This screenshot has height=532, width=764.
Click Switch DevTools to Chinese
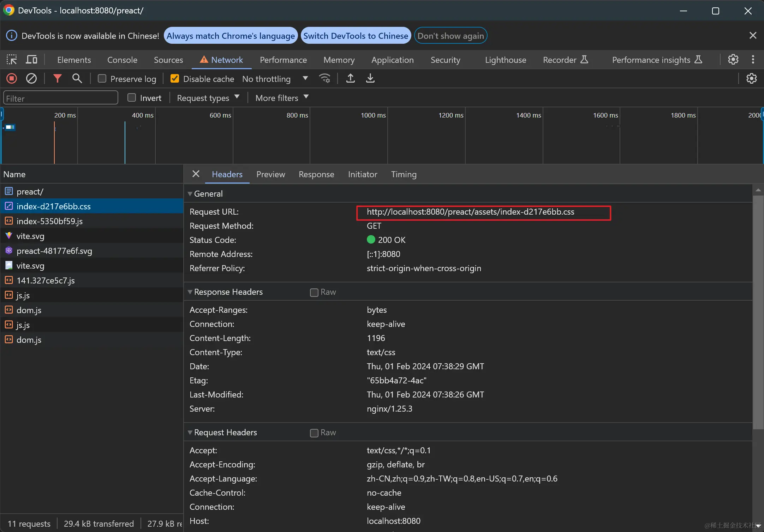(x=356, y=36)
